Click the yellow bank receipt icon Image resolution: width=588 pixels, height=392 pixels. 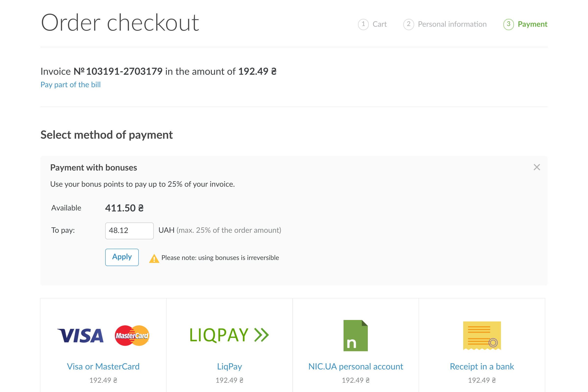482,335
